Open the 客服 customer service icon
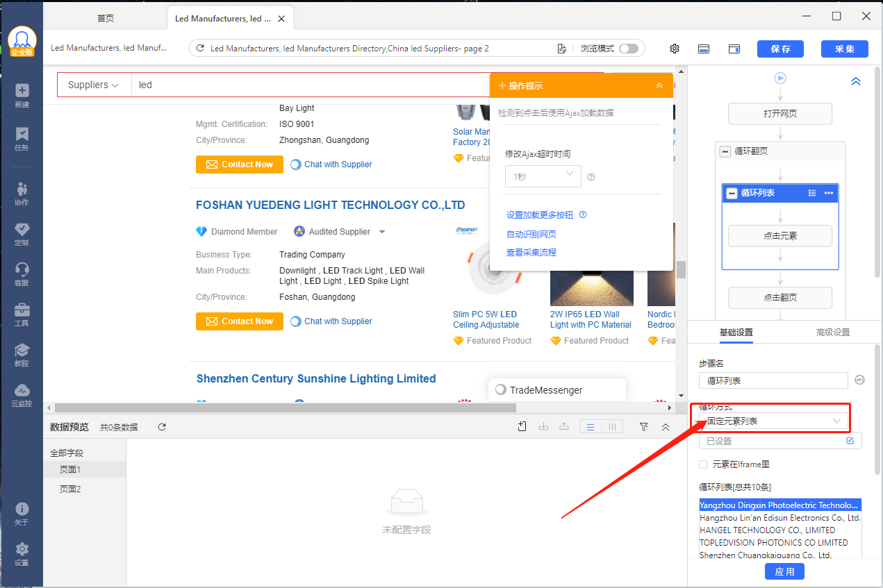Image resolution: width=883 pixels, height=588 pixels. point(22,274)
